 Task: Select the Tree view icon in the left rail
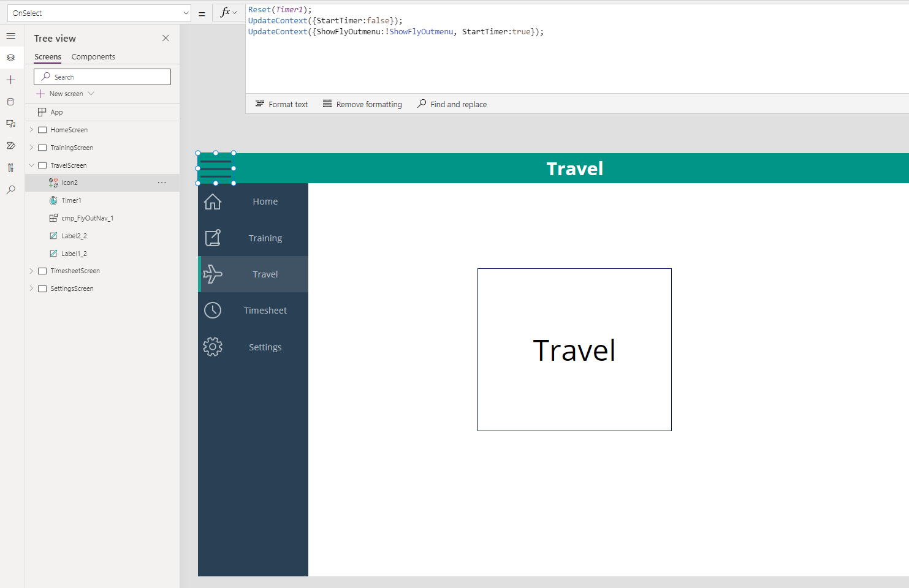(11, 57)
